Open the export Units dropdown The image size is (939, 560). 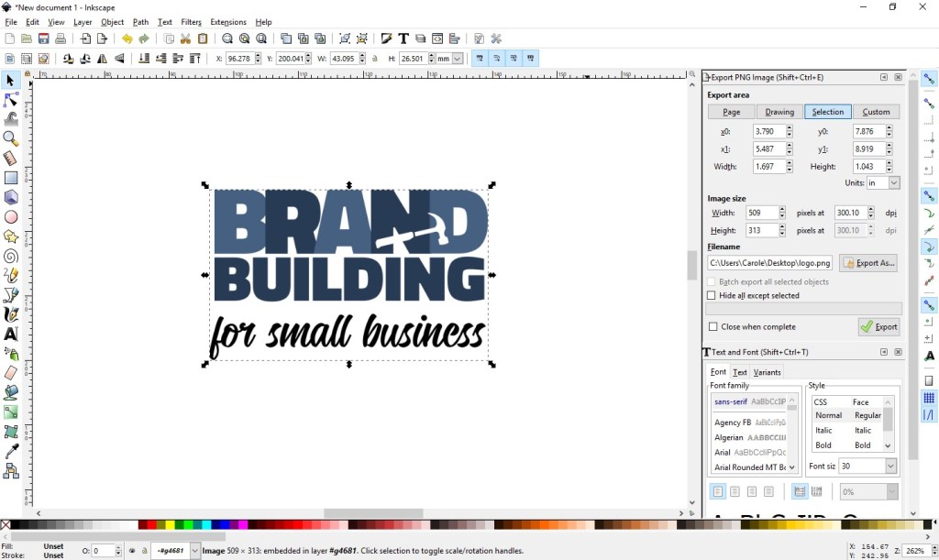click(893, 183)
